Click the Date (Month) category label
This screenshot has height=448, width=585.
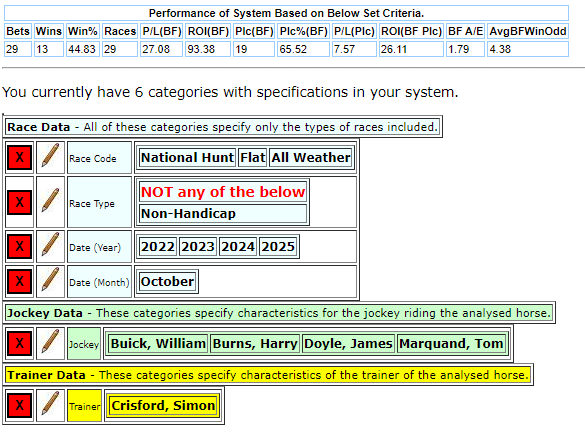99,282
